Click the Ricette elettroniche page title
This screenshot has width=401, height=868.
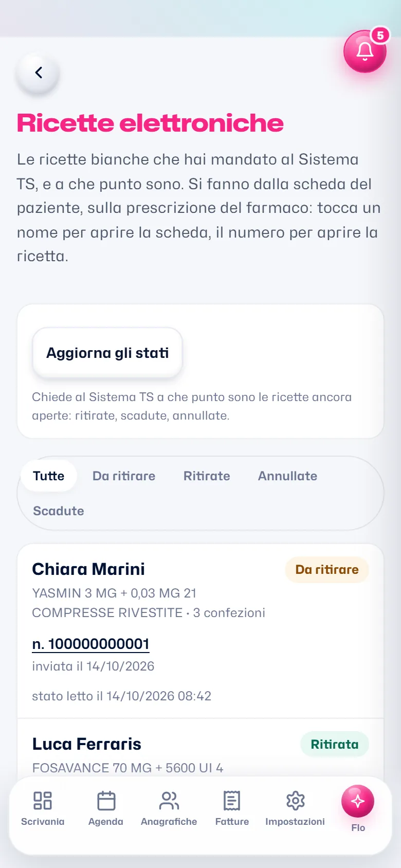pyautogui.click(x=150, y=123)
